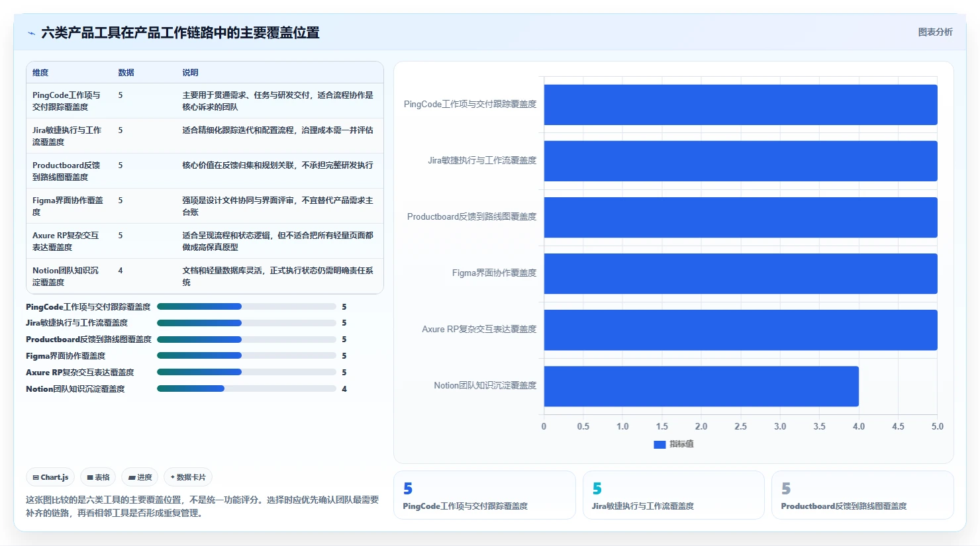Click the 数据 column header
Image resolution: width=980 pixels, height=546 pixels.
click(126, 73)
